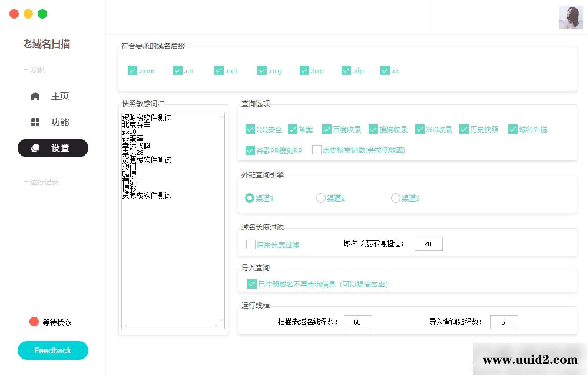This screenshot has height=376, width=588.
Task: Select the 渠道3 radio button
Action: (x=395, y=198)
